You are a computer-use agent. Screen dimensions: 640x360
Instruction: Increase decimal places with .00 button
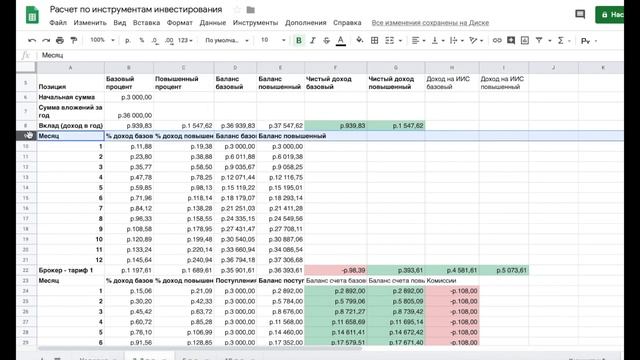[x=169, y=40]
